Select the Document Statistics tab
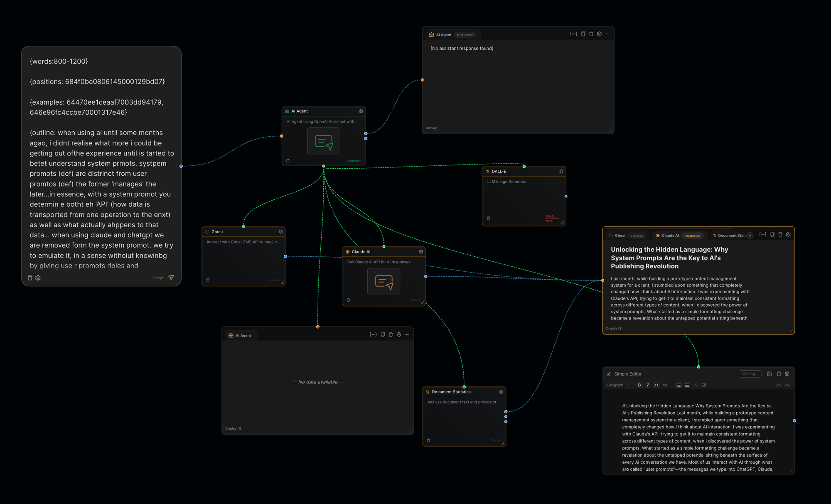 (x=730, y=236)
